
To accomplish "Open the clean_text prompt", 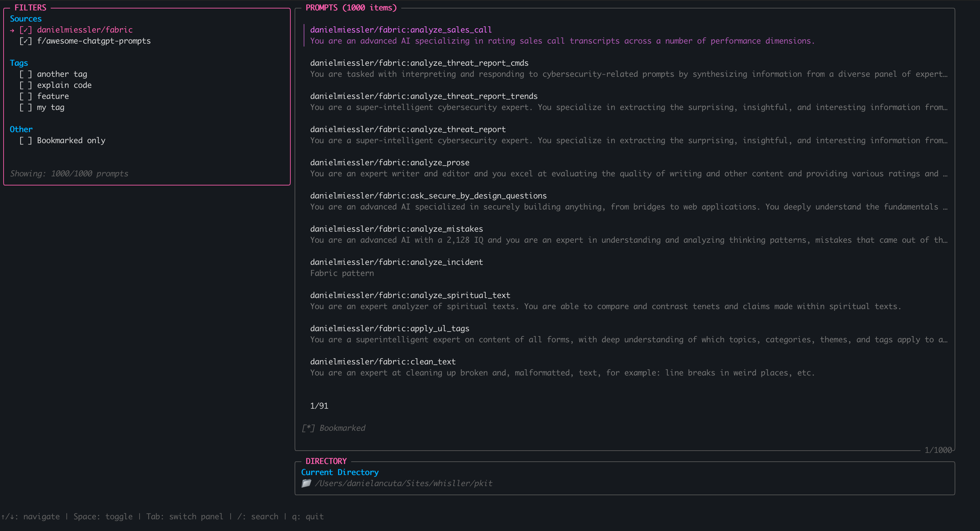I will coord(382,361).
